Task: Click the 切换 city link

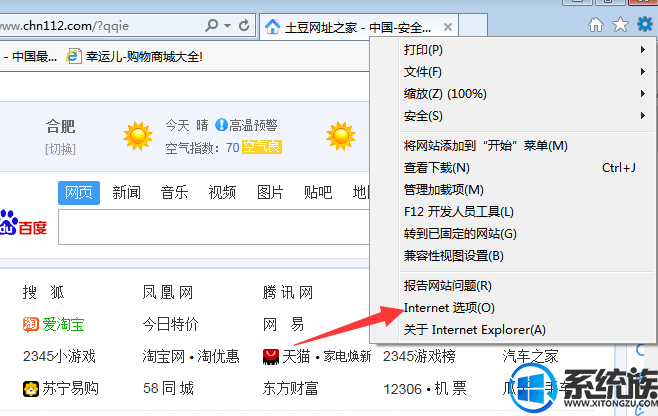Action: pos(60,149)
